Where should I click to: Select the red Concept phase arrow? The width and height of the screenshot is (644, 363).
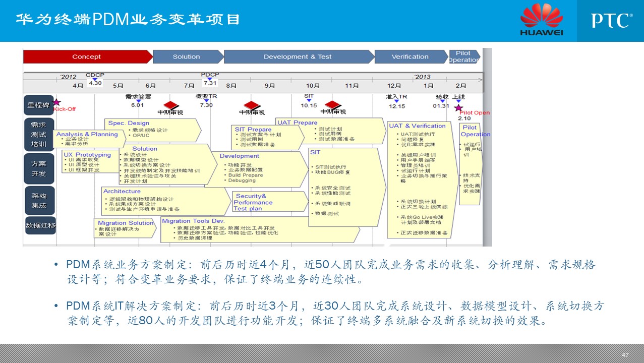87,57
